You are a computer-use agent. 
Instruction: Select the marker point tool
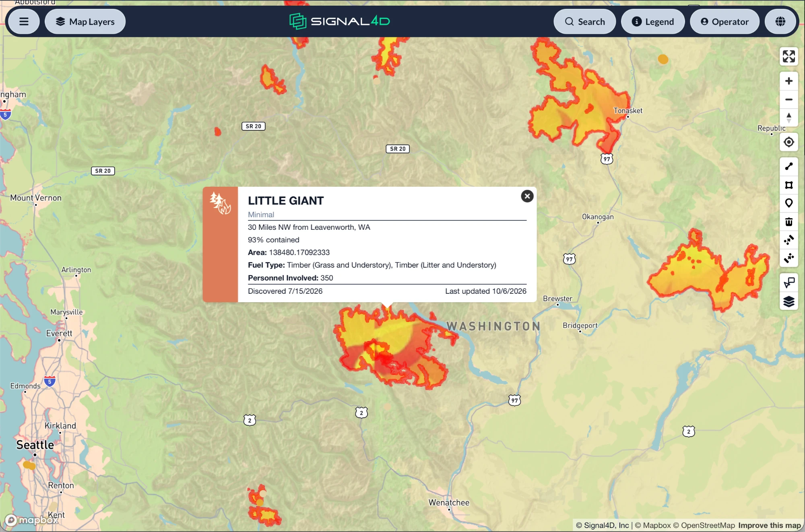point(788,203)
